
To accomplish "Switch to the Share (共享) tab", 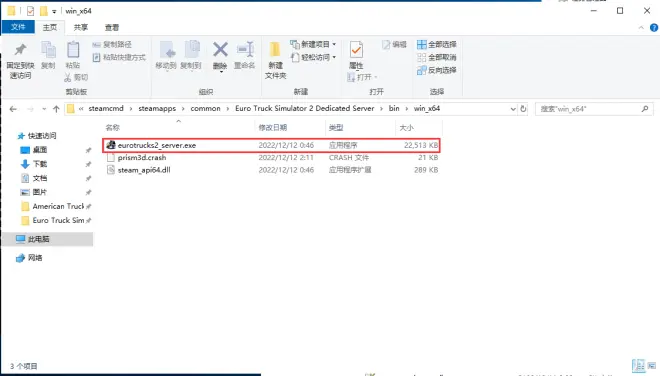I will click(x=81, y=27).
